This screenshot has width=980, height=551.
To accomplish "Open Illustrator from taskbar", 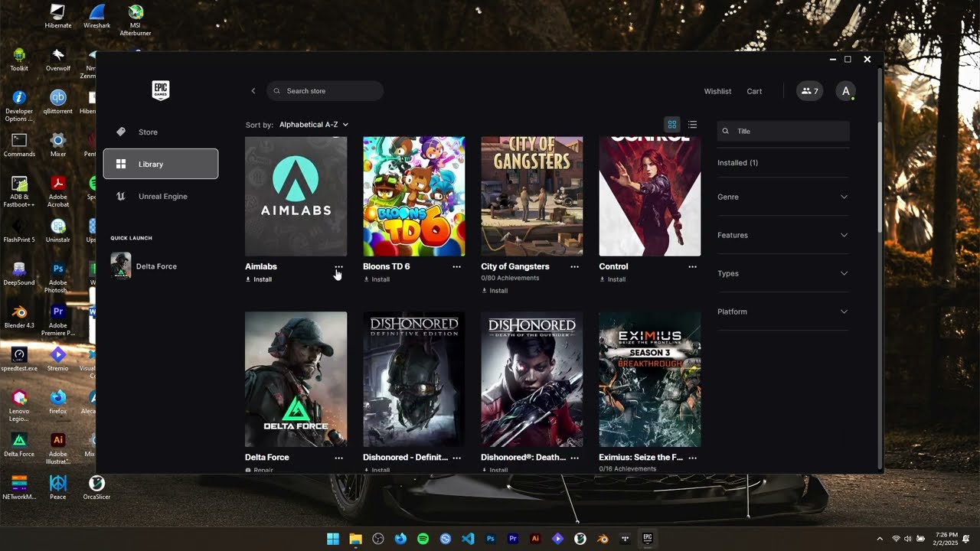I will click(x=535, y=539).
